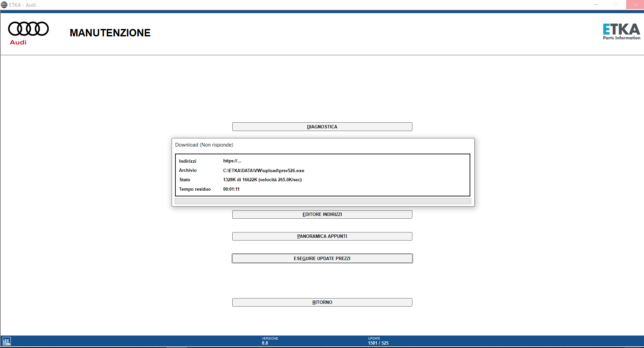Click the 'https://...' address value
Screen dimensions: 644x348
click(232, 161)
